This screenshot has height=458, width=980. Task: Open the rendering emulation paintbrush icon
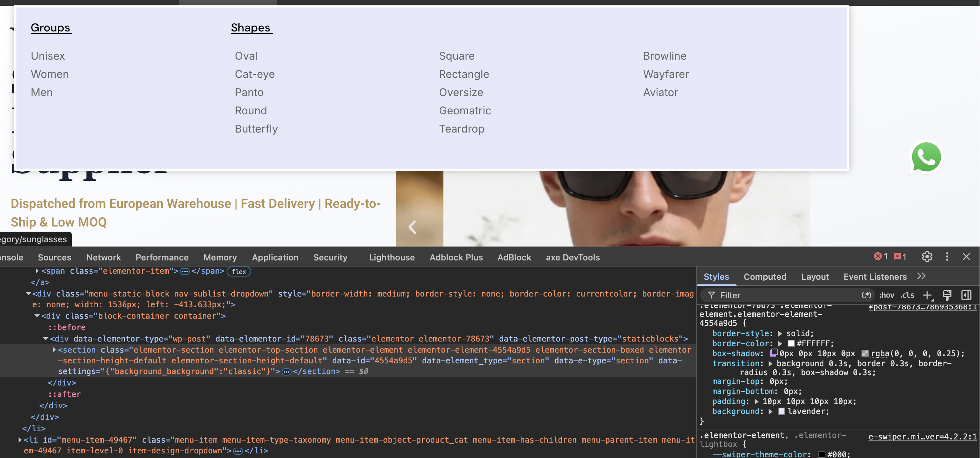[947, 295]
